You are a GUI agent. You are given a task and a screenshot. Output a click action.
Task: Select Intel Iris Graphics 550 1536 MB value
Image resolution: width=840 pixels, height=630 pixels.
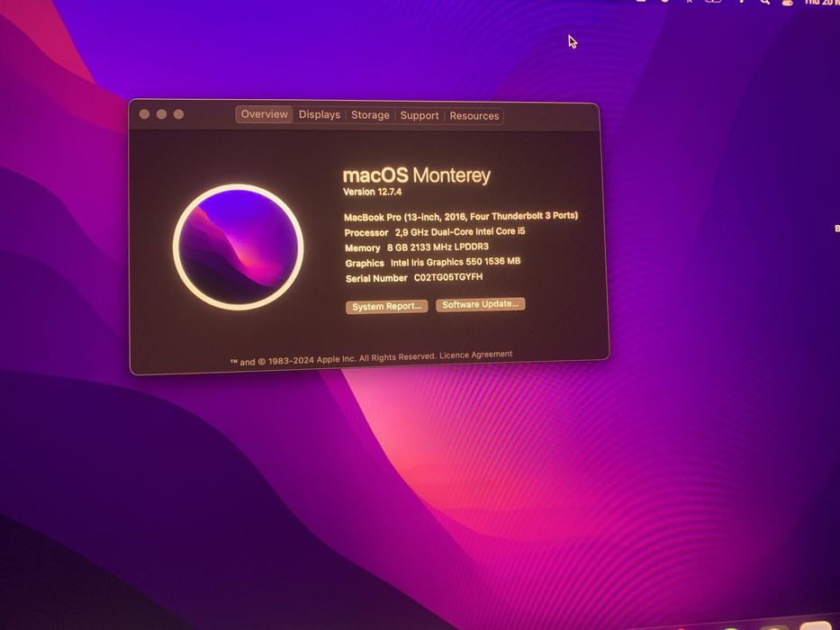click(456, 262)
